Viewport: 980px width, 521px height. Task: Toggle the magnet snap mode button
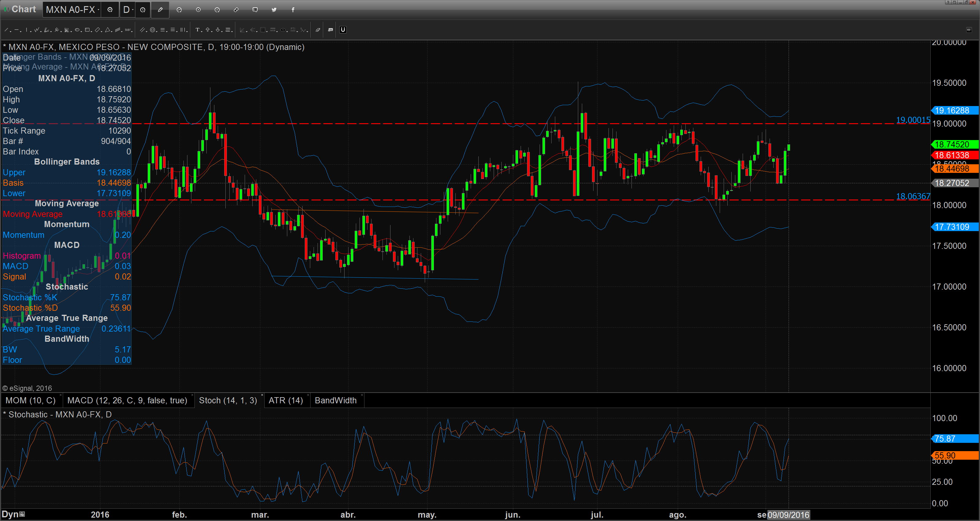pos(343,30)
